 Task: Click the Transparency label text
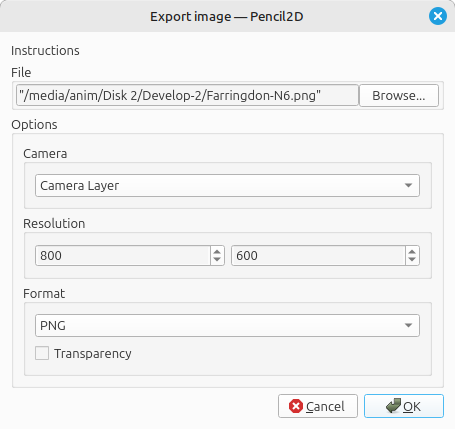click(93, 354)
